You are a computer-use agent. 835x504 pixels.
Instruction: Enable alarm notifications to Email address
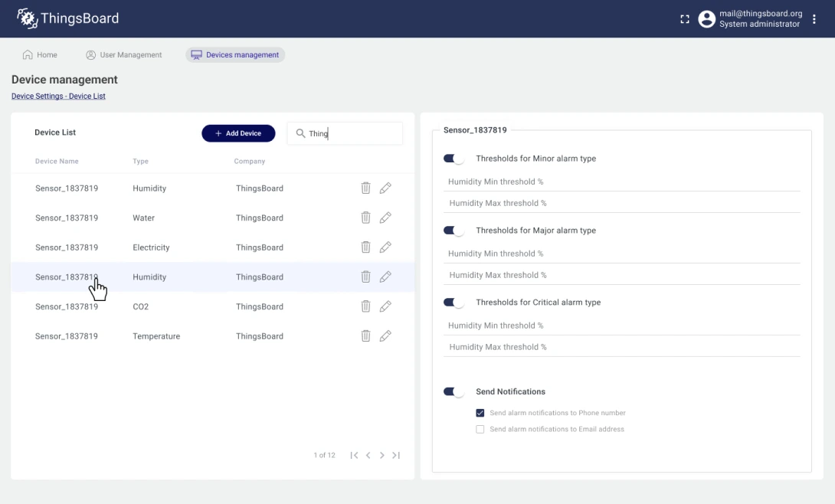click(x=480, y=430)
